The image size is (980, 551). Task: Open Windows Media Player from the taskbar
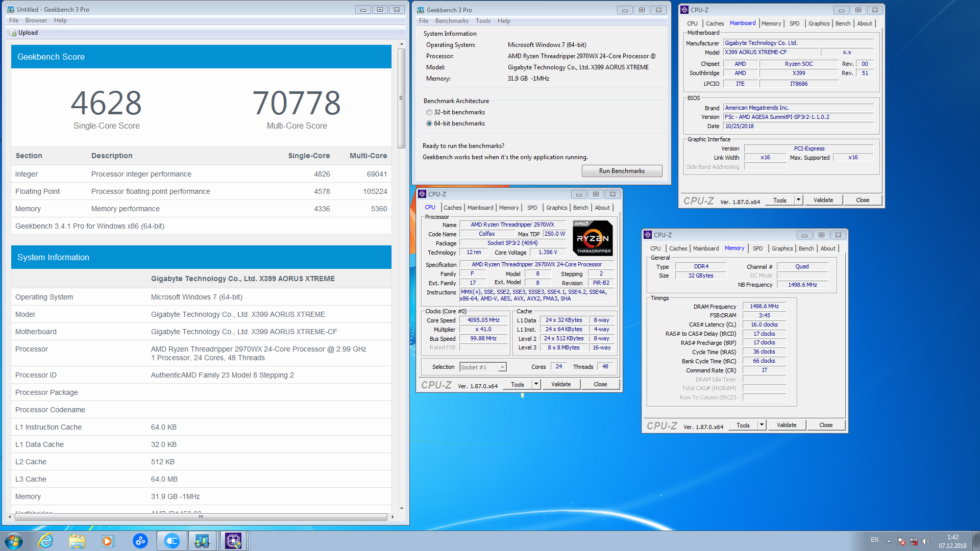pos(108,541)
